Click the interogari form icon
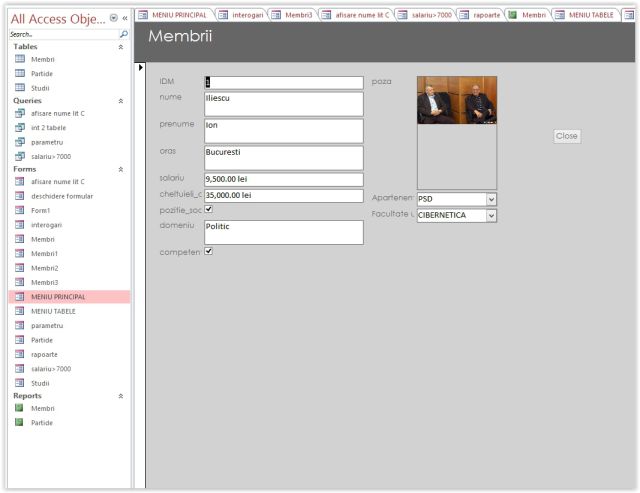The height and width of the screenshot is (493, 640). [20, 224]
